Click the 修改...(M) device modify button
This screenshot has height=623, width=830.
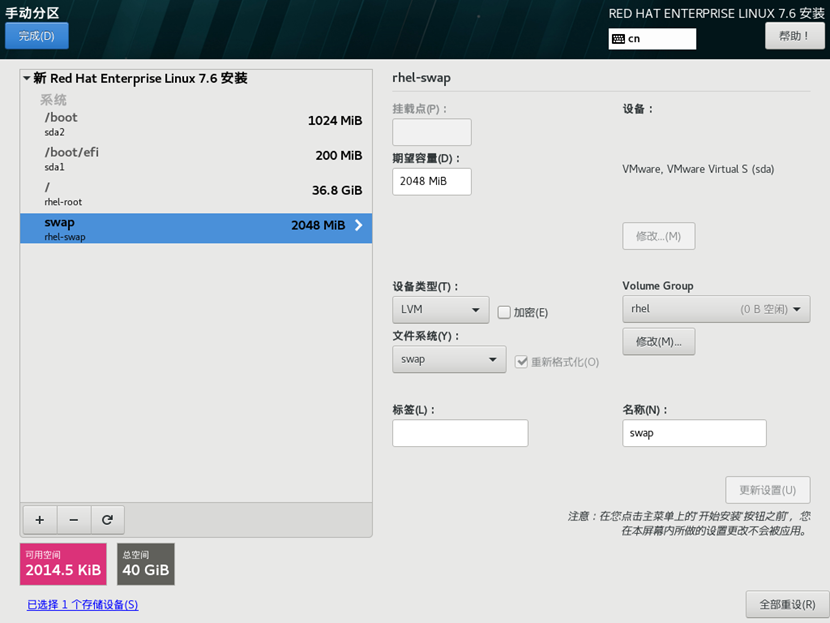[658, 236]
